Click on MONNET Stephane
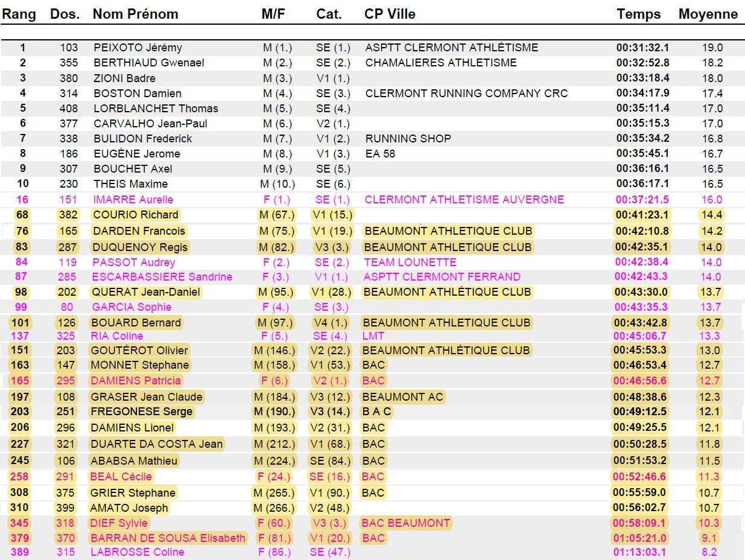 click(139, 365)
